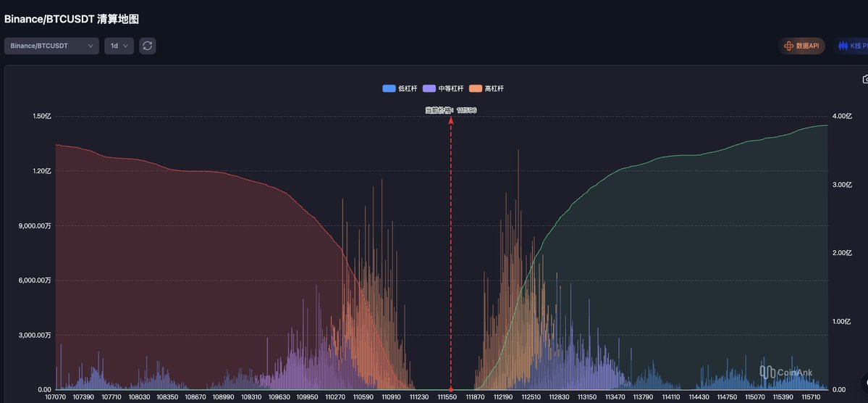Click the 108030 price axis label
The image size is (868, 403).
click(139, 397)
